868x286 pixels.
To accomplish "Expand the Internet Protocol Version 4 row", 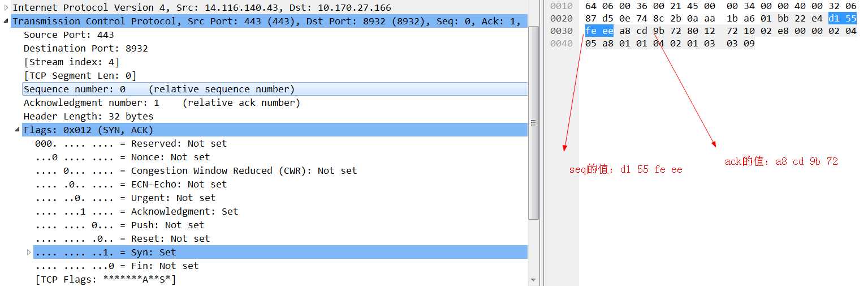I will (6, 7).
